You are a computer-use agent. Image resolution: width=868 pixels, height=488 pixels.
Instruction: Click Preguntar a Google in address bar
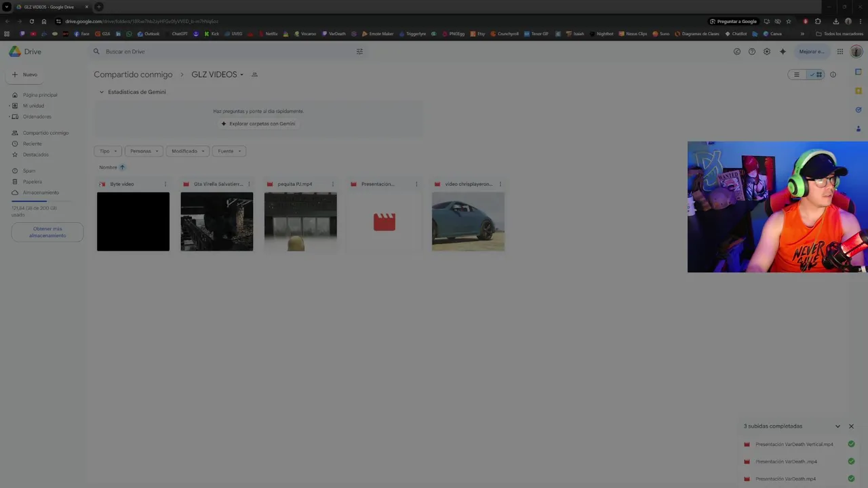(x=733, y=22)
